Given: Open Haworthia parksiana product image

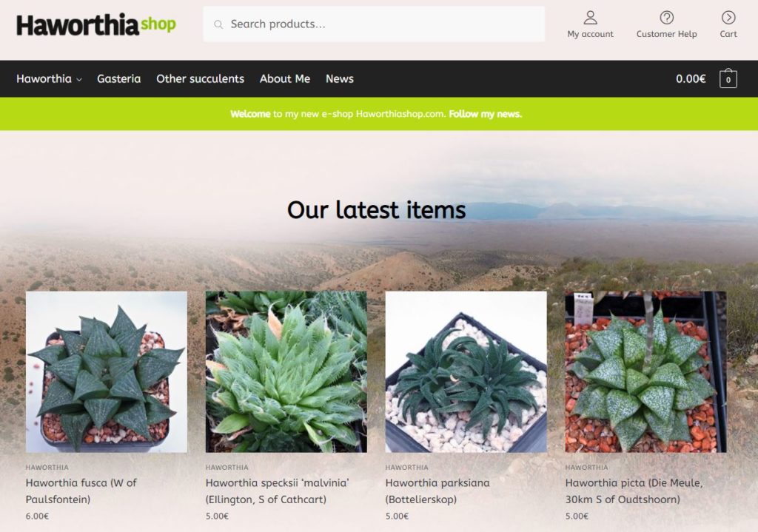Looking at the screenshot, I should 466,371.
